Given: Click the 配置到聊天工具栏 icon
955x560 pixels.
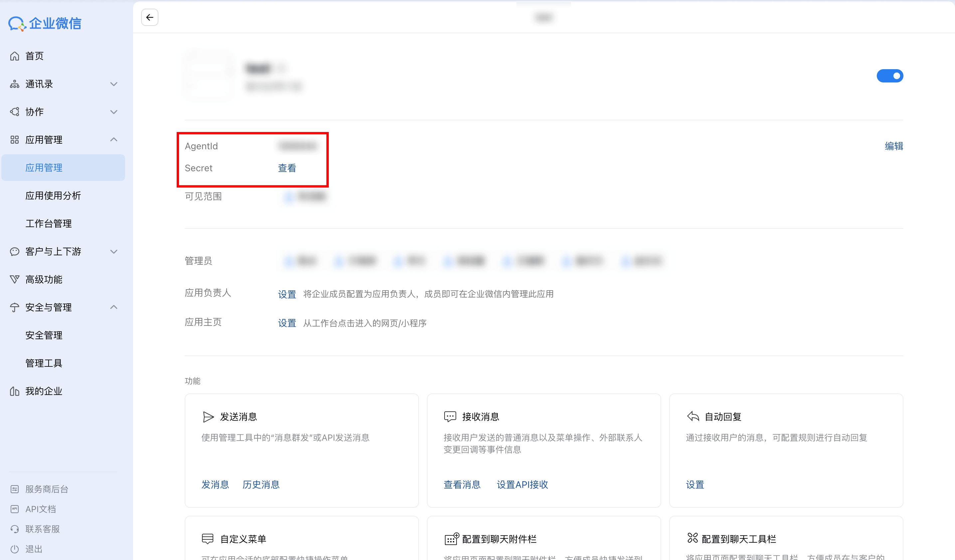Looking at the screenshot, I should pos(693,538).
